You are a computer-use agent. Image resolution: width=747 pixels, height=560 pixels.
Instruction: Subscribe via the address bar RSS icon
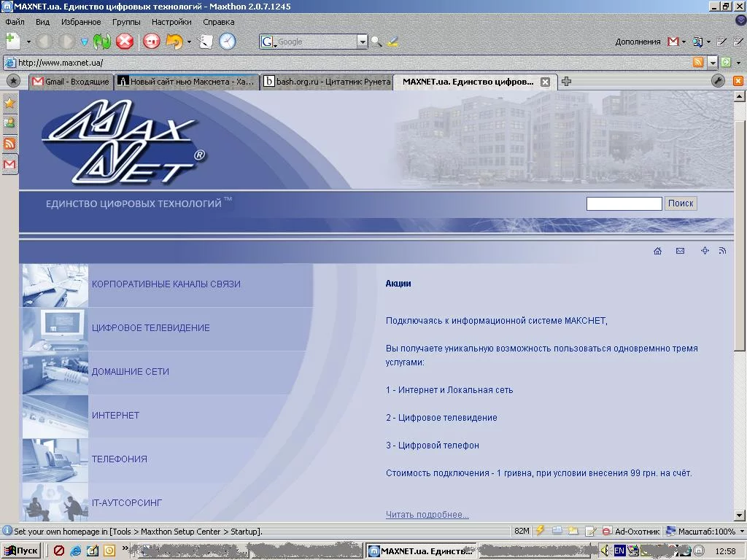point(698,62)
